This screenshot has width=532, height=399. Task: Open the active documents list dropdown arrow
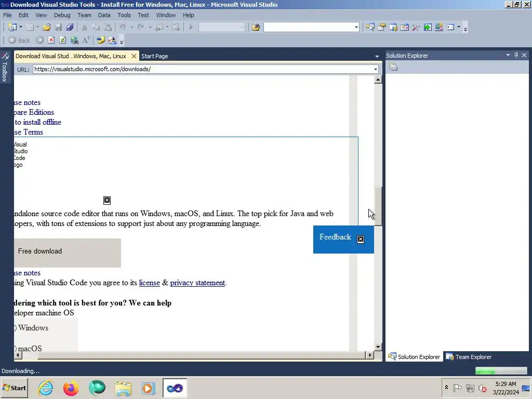click(377, 56)
